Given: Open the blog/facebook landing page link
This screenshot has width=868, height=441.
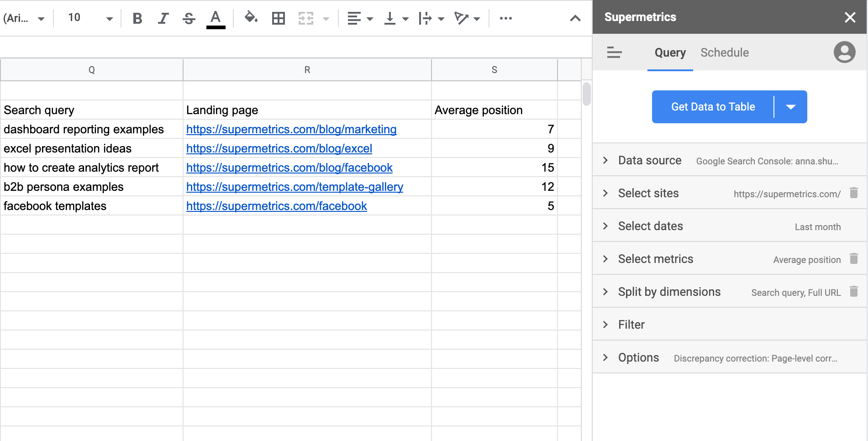Looking at the screenshot, I should pyautogui.click(x=289, y=168).
